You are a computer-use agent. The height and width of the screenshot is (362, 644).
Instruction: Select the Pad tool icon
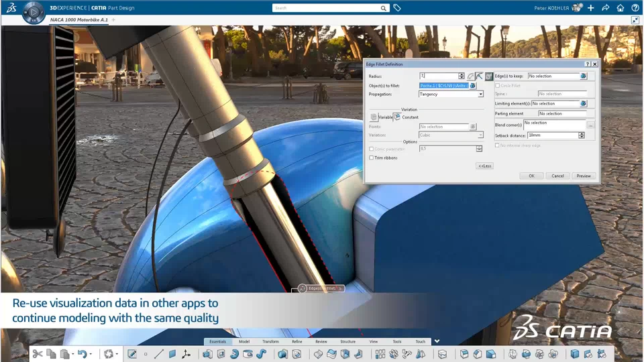click(207, 354)
